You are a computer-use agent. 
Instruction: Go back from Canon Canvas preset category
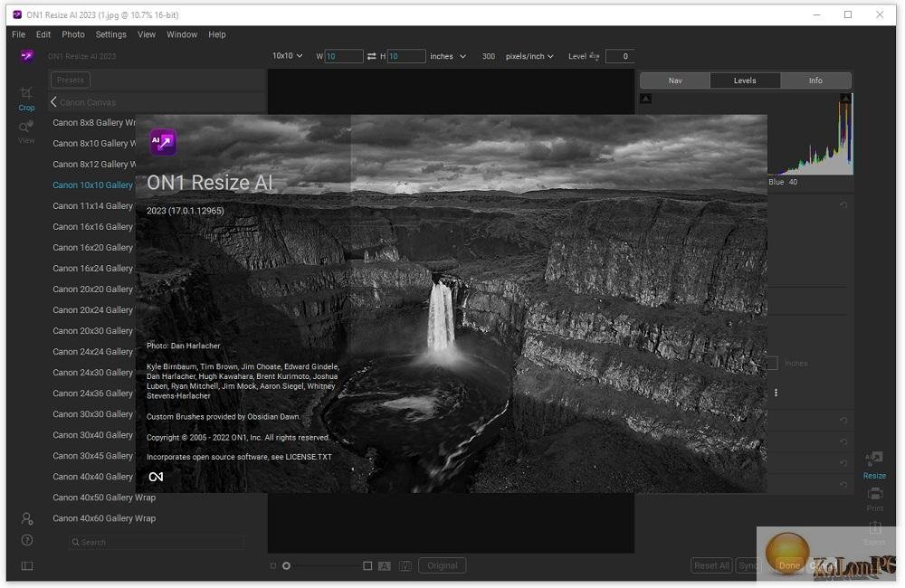click(53, 102)
